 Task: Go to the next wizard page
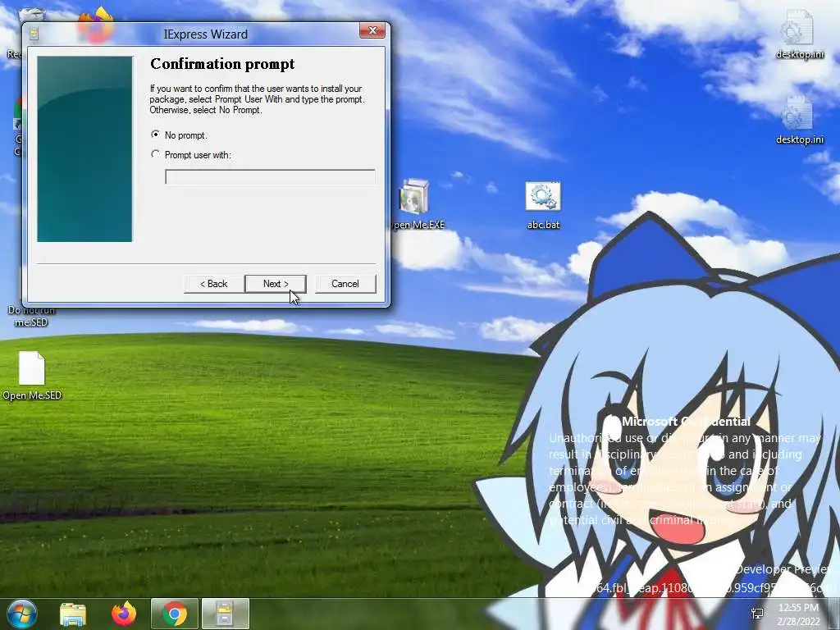click(x=276, y=284)
